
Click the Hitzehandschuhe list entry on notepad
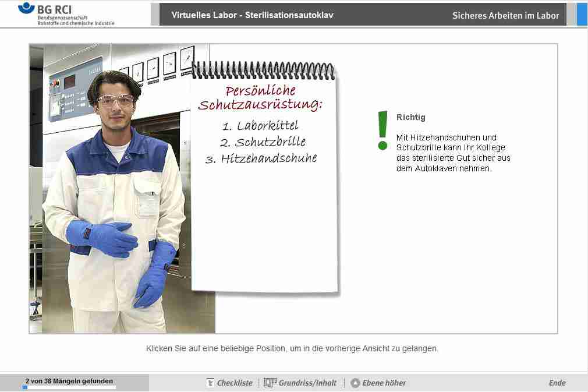pyautogui.click(x=261, y=158)
